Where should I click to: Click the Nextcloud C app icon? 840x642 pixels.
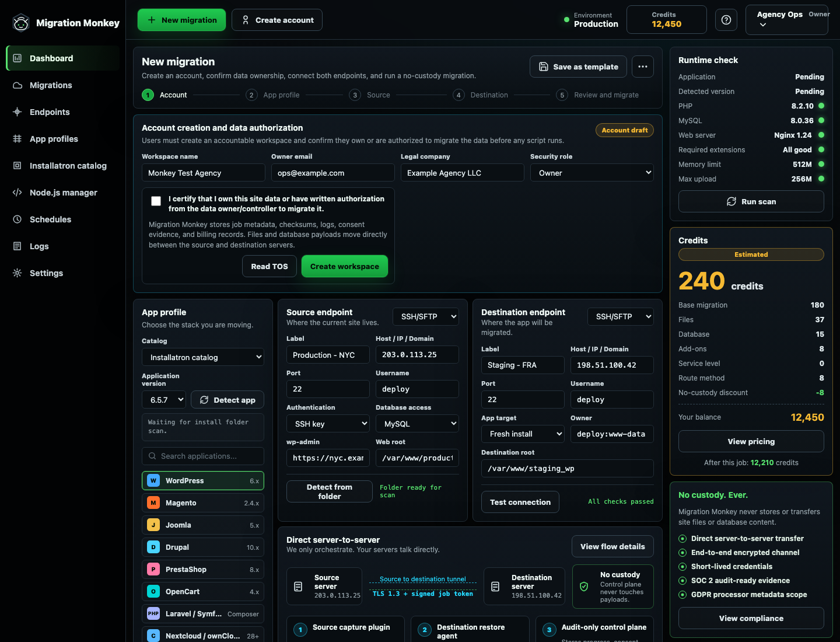(153, 636)
